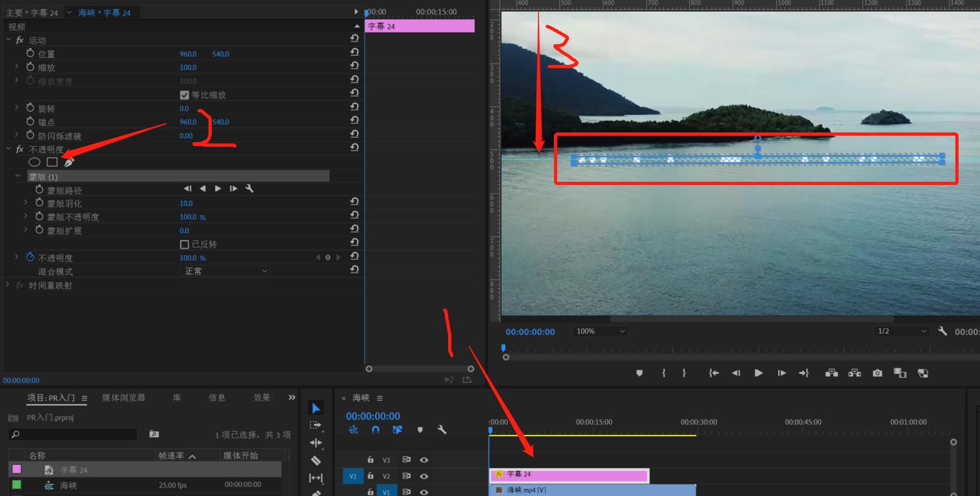Go to Out point in the program monitor
This screenshot has width=980, height=496.
(804, 373)
